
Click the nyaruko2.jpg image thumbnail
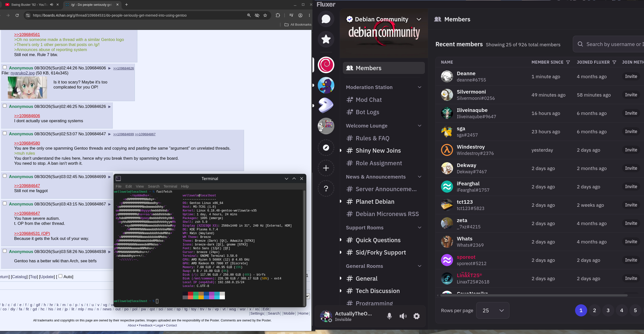pyautogui.click(x=27, y=88)
